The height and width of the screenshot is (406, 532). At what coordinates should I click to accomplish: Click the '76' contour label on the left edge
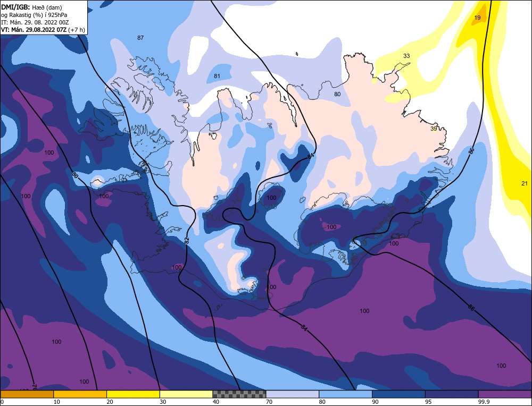[34, 386]
